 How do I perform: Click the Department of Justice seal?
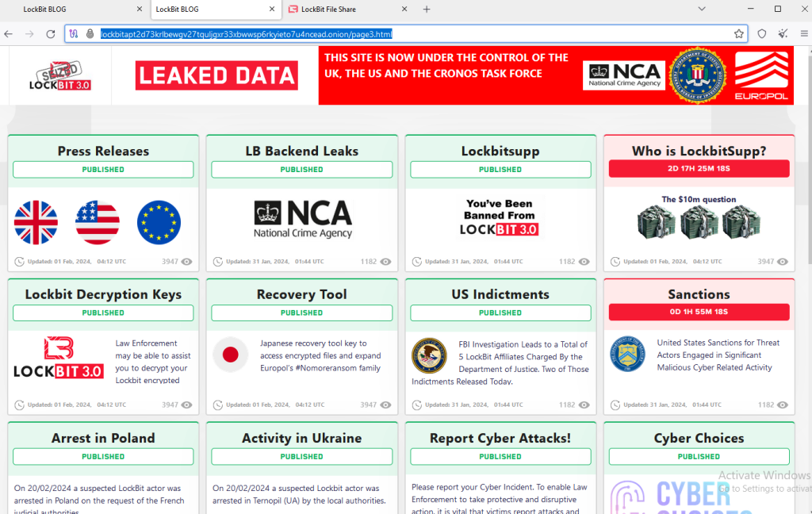pos(429,355)
